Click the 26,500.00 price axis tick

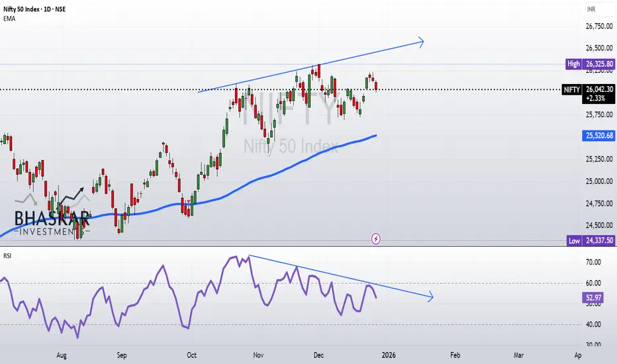click(599, 48)
